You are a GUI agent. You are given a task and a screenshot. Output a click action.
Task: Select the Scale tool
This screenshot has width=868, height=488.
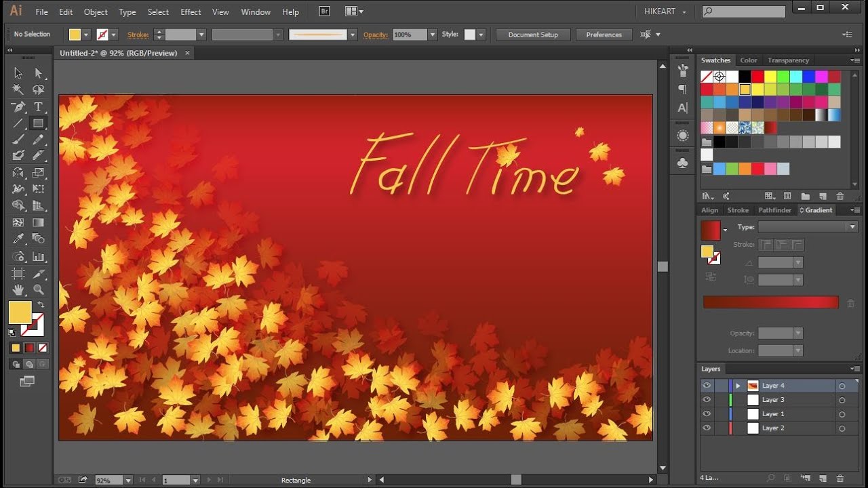[x=39, y=173]
